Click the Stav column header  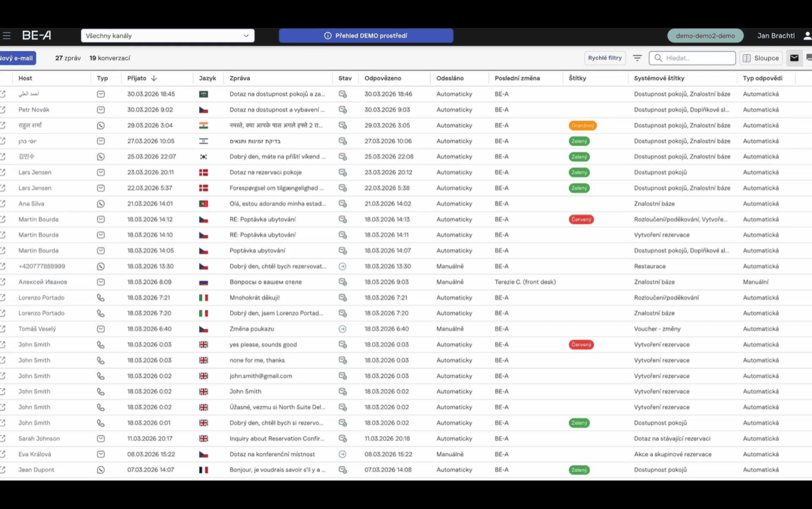[345, 78]
